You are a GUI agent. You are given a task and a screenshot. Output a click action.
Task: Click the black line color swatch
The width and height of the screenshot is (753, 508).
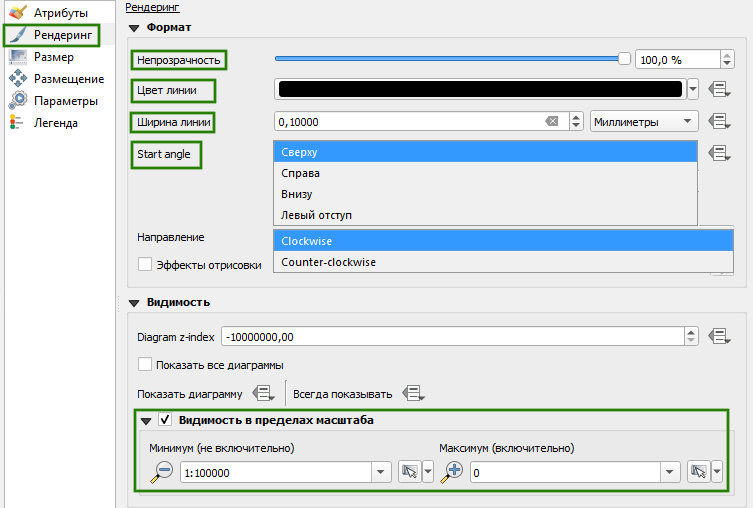481,90
